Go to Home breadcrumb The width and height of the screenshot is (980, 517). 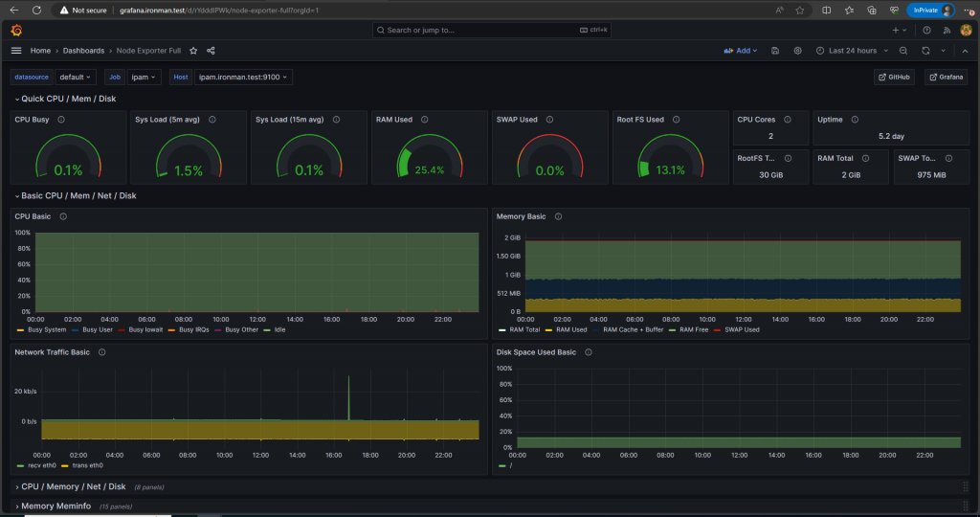click(x=40, y=51)
